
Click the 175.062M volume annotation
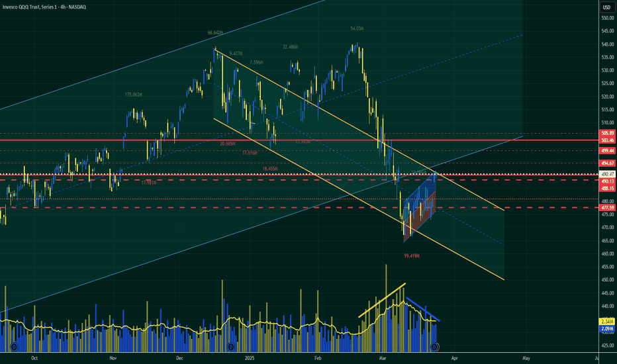coord(134,95)
